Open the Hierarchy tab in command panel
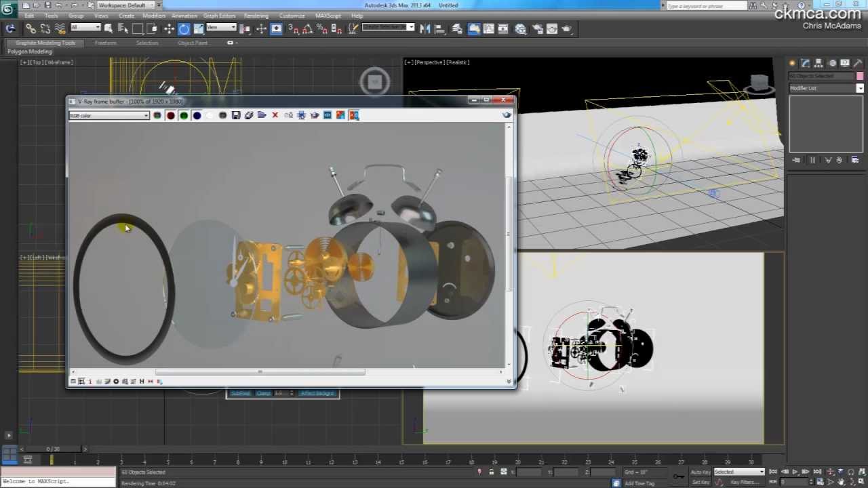Screen dimensions: 868x488 tap(819, 63)
